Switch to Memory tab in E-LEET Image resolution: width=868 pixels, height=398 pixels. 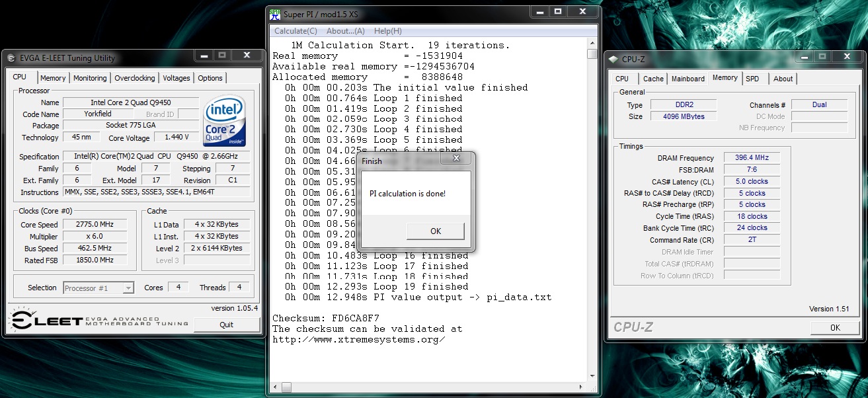(x=53, y=78)
